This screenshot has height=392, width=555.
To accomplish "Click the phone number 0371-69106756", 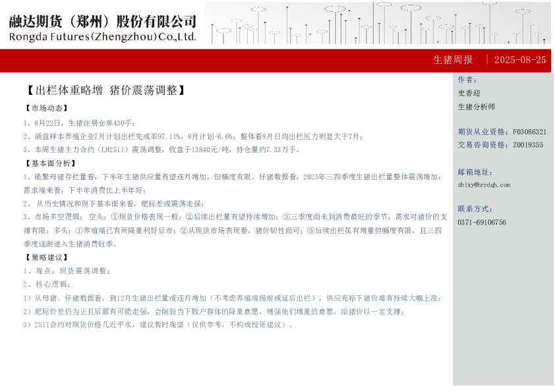I will pyautogui.click(x=482, y=223).
